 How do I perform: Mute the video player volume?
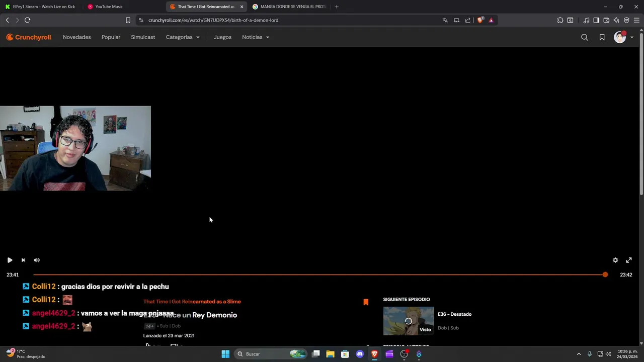(37, 260)
